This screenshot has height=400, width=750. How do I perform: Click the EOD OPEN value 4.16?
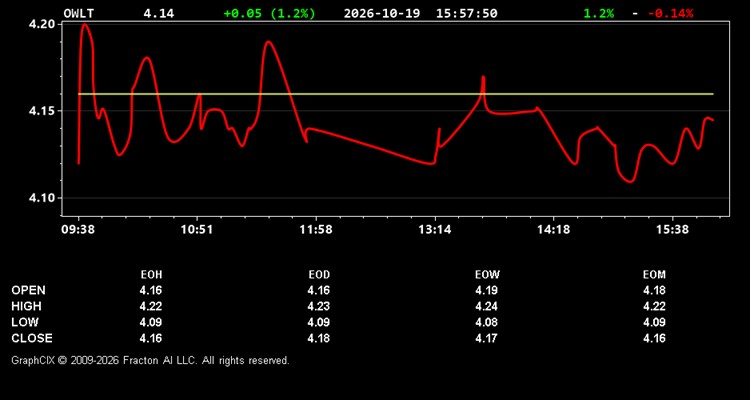[x=319, y=290]
